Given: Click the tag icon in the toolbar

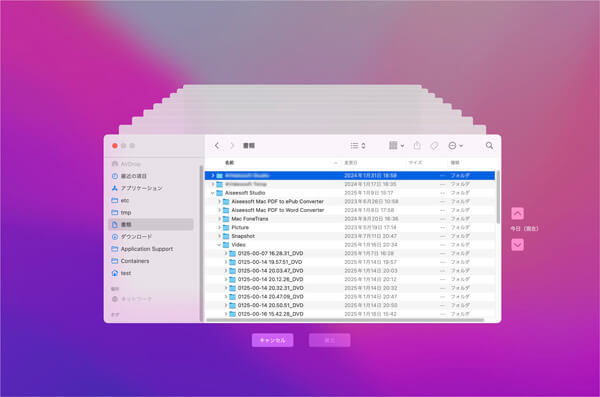Looking at the screenshot, I should click(x=434, y=145).
